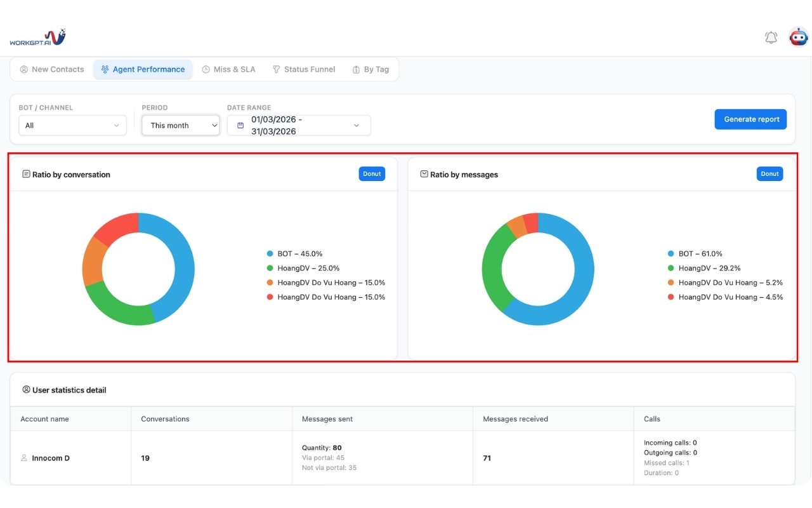Click the user icon beside Innocom D
The height and width of the screenshot is (508, 812).
coord(24,458)
